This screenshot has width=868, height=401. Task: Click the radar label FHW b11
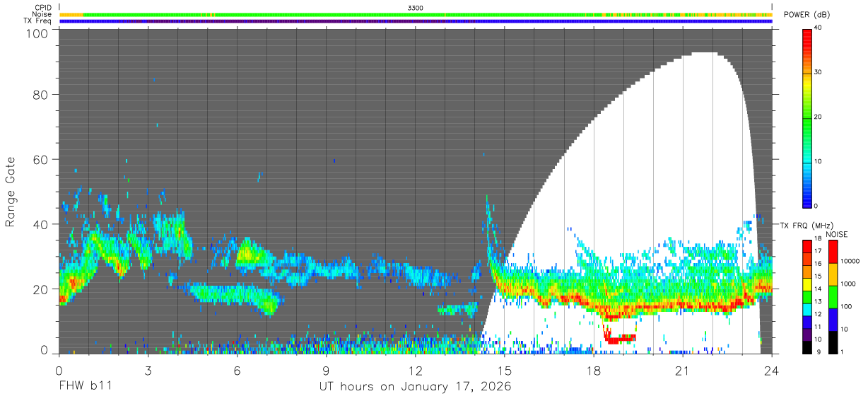85,387
